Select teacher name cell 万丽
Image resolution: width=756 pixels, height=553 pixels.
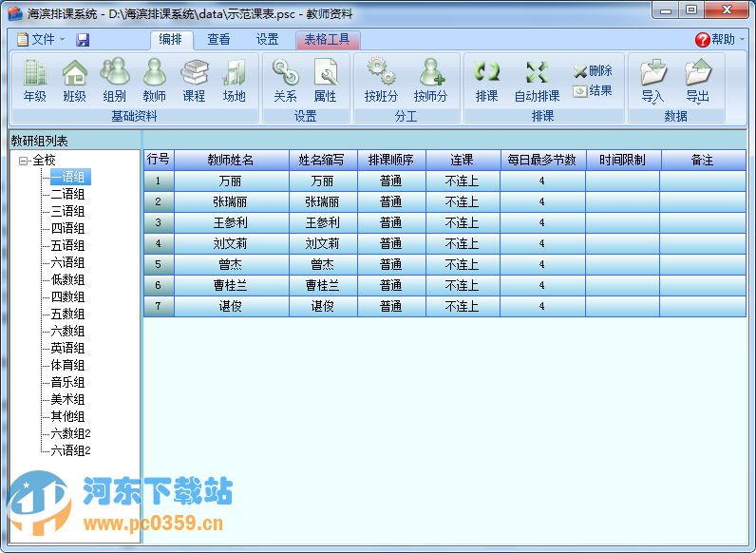click(x=232, y=181)
